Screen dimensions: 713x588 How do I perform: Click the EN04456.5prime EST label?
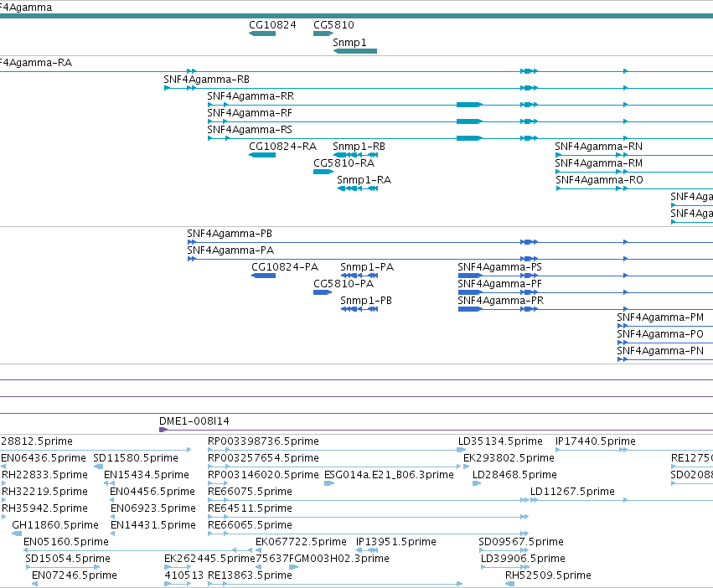(152, 492)
